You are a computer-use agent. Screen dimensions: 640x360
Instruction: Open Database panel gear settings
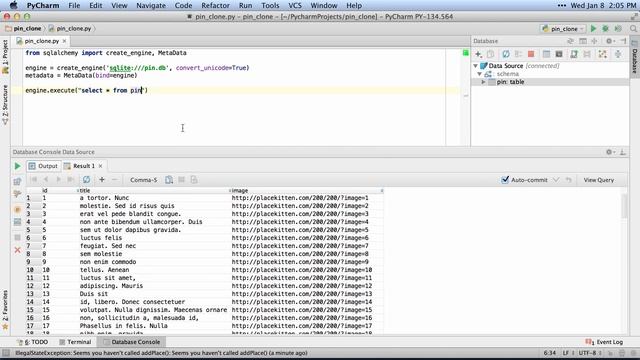point(609,41)
